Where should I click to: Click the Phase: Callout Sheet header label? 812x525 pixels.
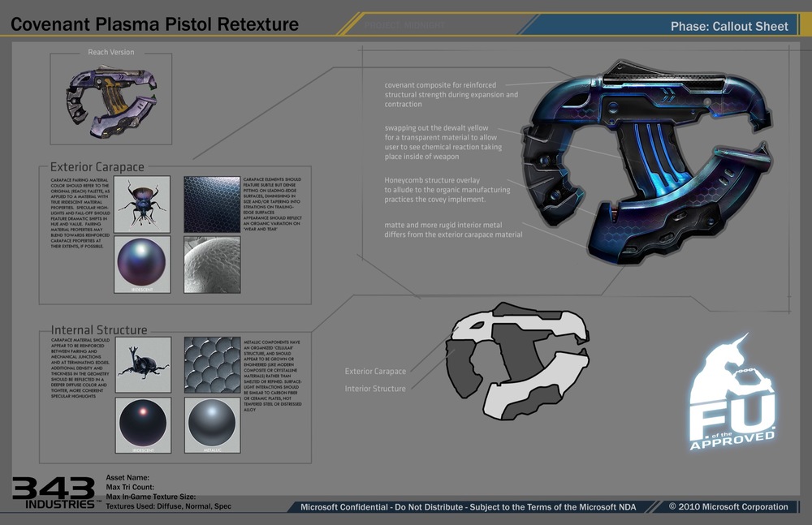pyautogui.click(x=728, y=26)
